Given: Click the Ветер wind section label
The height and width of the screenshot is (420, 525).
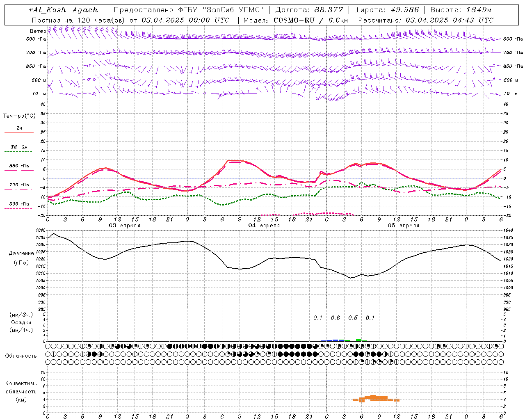Looking at the screenshot, I should tap(38, 31).
